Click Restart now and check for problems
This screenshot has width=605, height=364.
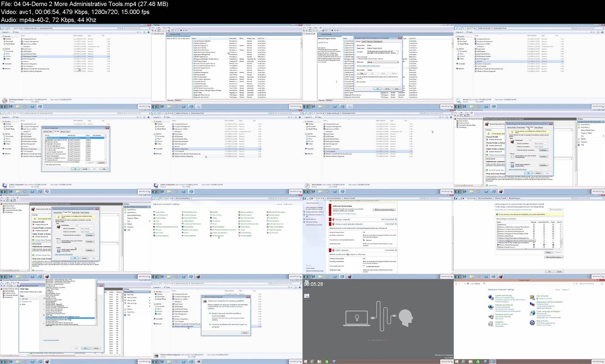pyautogui.click(x=226, y=313)
